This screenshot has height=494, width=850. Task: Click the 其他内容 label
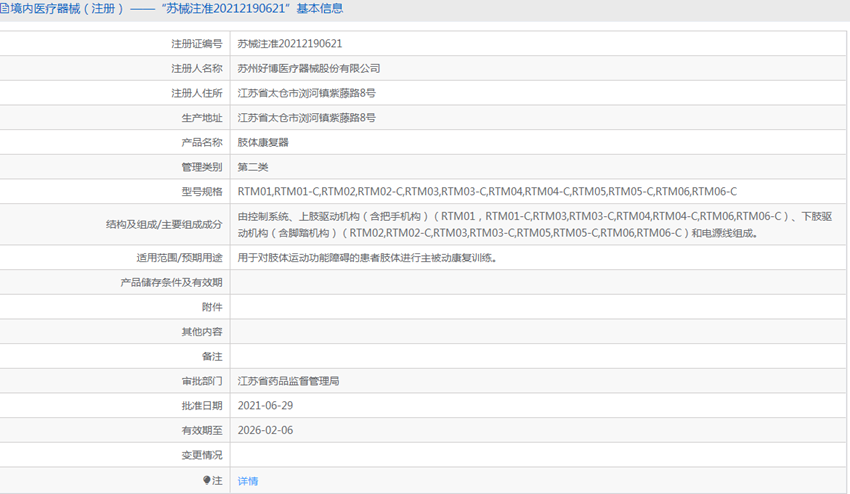[x=202, y=332]
